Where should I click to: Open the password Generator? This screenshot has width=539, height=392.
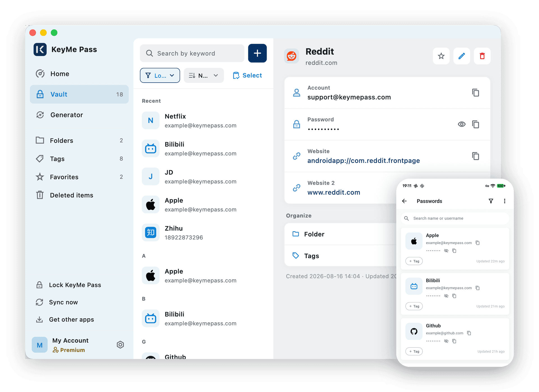79,115
